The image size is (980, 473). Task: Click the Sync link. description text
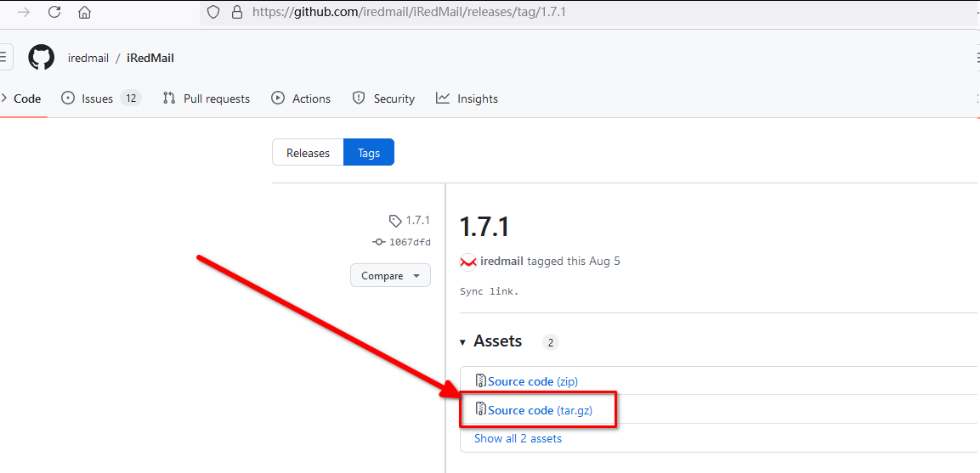(490, 291)
